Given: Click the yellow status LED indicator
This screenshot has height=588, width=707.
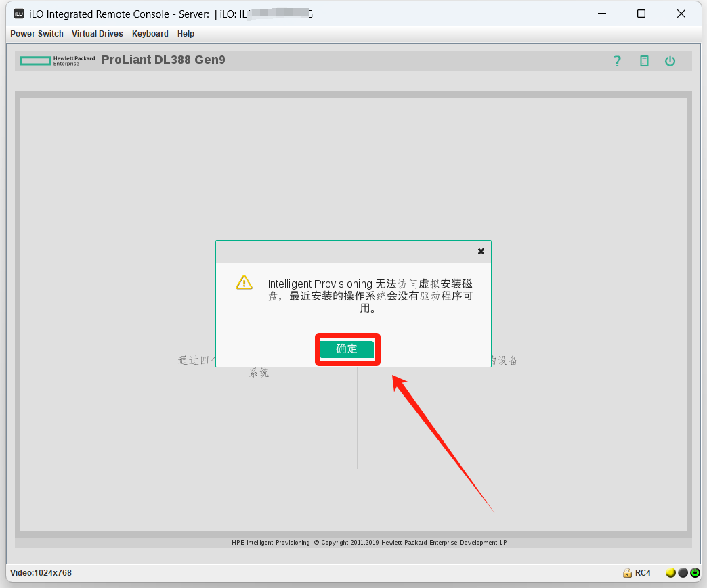Looking at the screenshot, I should coord(670,573).
